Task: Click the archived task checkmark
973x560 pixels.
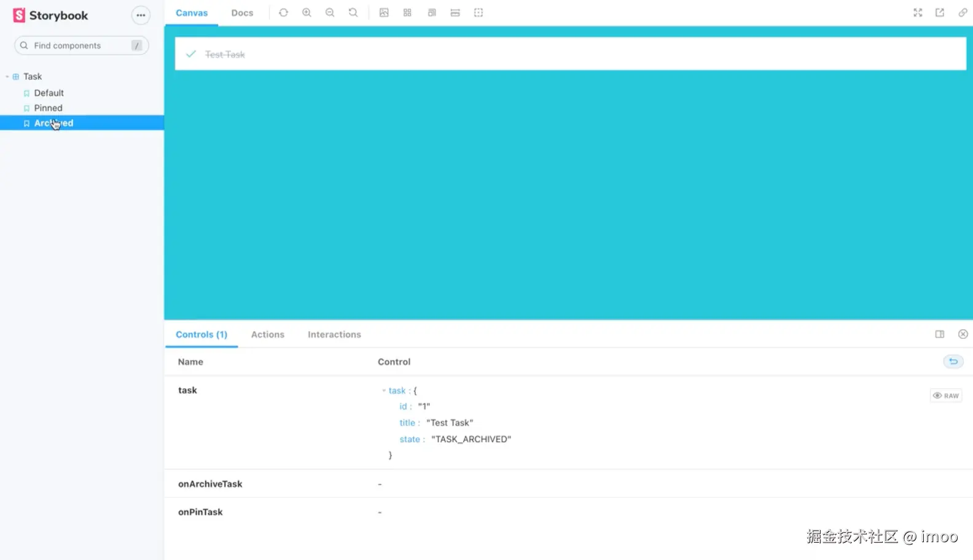Action: point(191,54)
